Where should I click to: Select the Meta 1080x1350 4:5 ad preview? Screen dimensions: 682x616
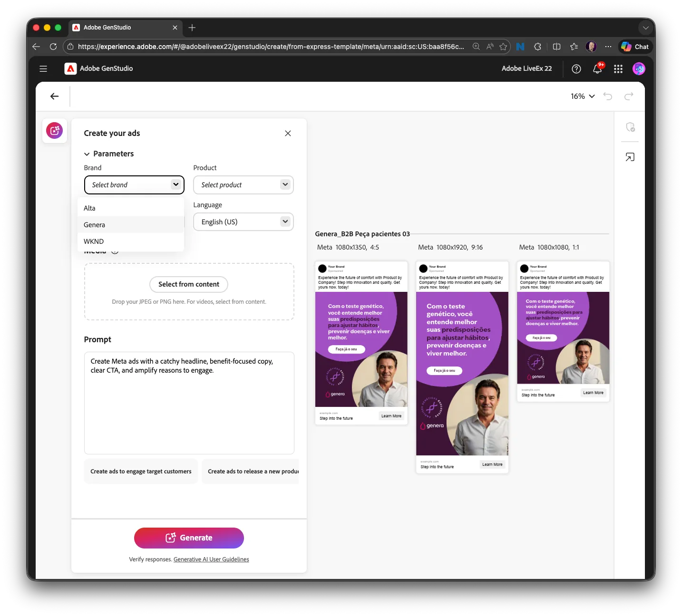point(361,343)
